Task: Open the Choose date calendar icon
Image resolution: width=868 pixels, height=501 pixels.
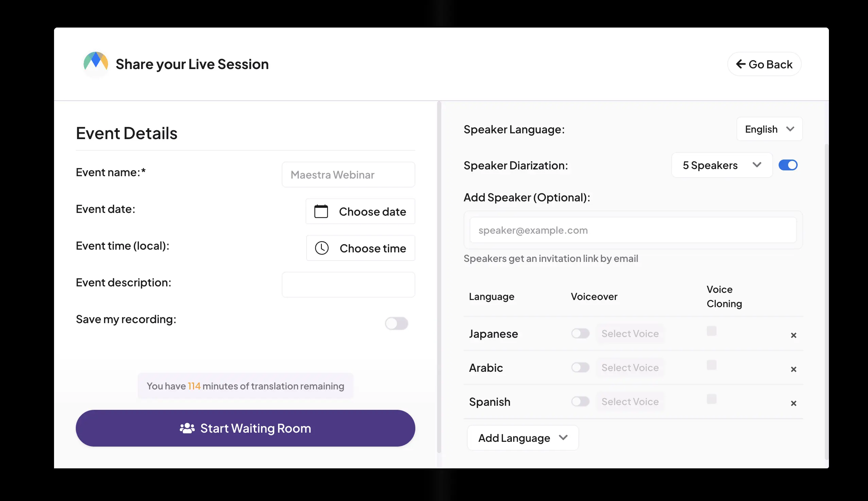Action: click(321, 211)
